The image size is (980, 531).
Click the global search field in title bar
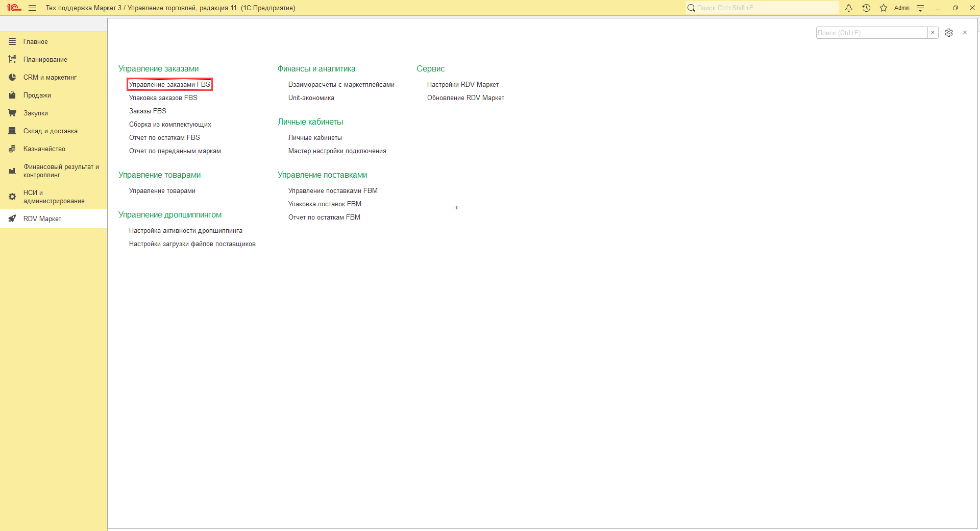tap(763, 8)
